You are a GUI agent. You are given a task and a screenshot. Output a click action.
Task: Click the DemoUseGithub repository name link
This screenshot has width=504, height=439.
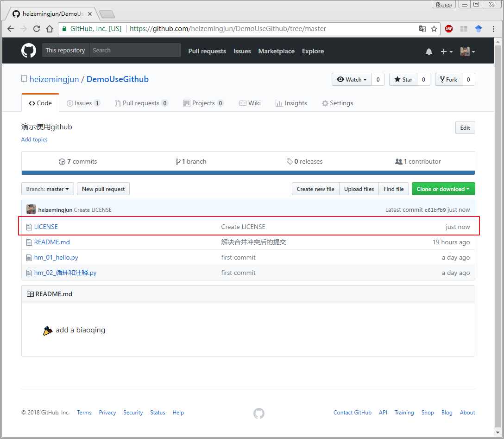pyautogui.click(x=118, y=79)
